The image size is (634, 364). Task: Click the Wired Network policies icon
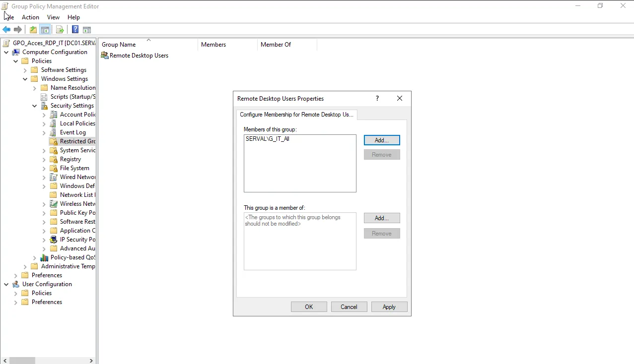(54, 177)
